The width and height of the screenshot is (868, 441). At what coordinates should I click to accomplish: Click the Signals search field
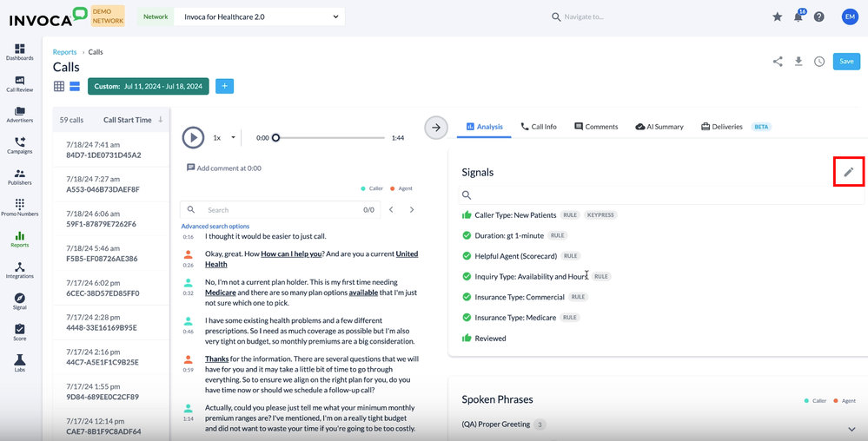point(661,194)
